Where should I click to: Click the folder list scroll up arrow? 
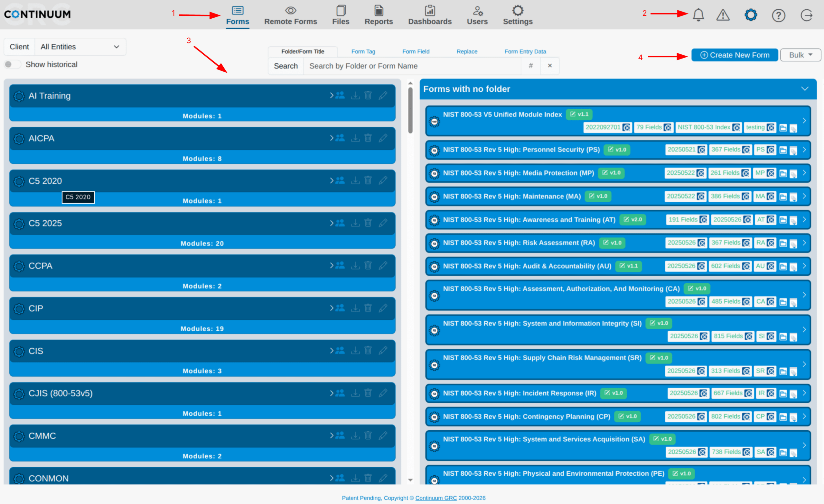tap(410, 83)
